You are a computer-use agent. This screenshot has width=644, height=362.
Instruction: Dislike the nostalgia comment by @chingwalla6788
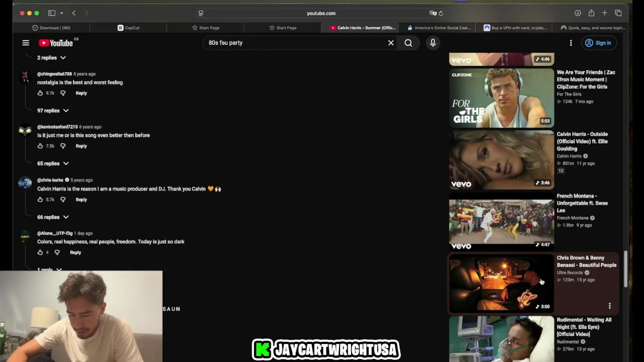click(63, 93)
